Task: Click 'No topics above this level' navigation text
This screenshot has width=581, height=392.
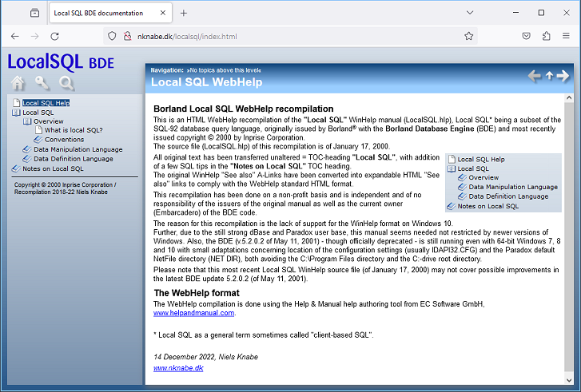Action: pos(224,70)
